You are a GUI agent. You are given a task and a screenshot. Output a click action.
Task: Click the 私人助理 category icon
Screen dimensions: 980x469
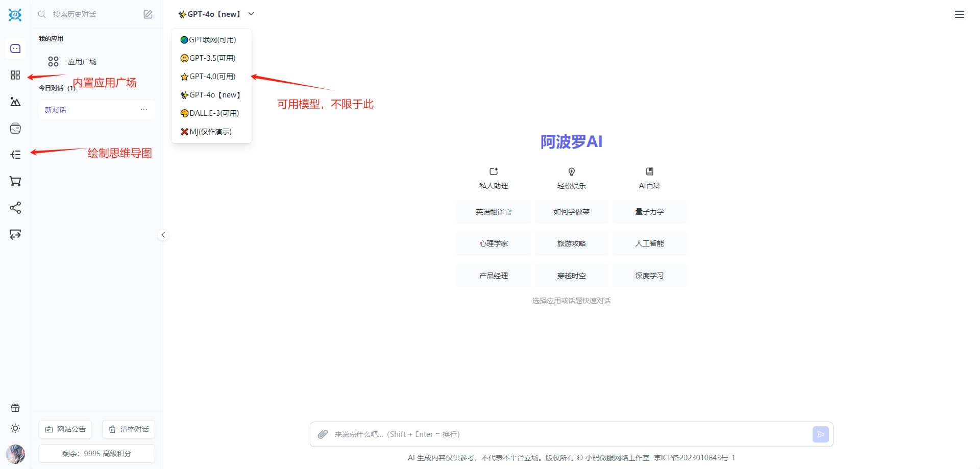(x=494, y=171)
